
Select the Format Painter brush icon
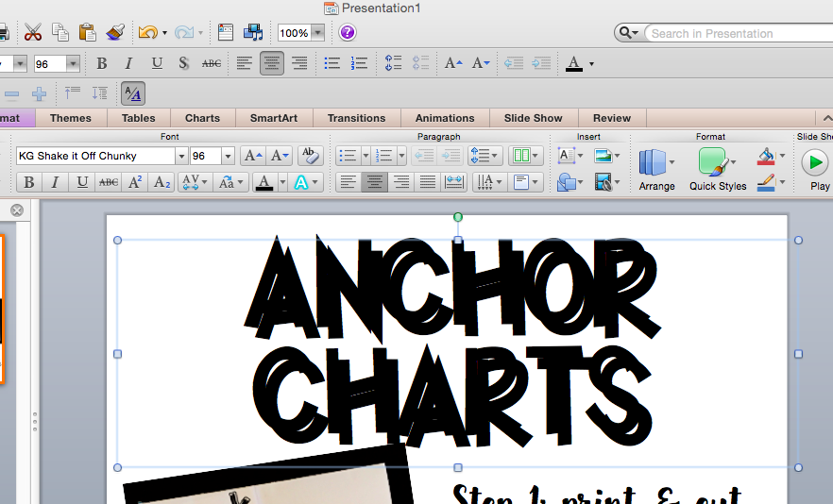coord(115,32)
